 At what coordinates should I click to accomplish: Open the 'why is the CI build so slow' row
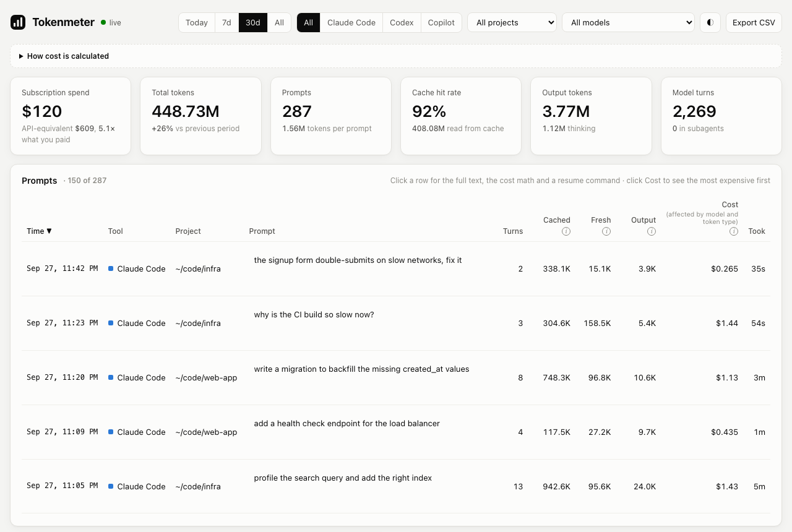pos(396,323)
